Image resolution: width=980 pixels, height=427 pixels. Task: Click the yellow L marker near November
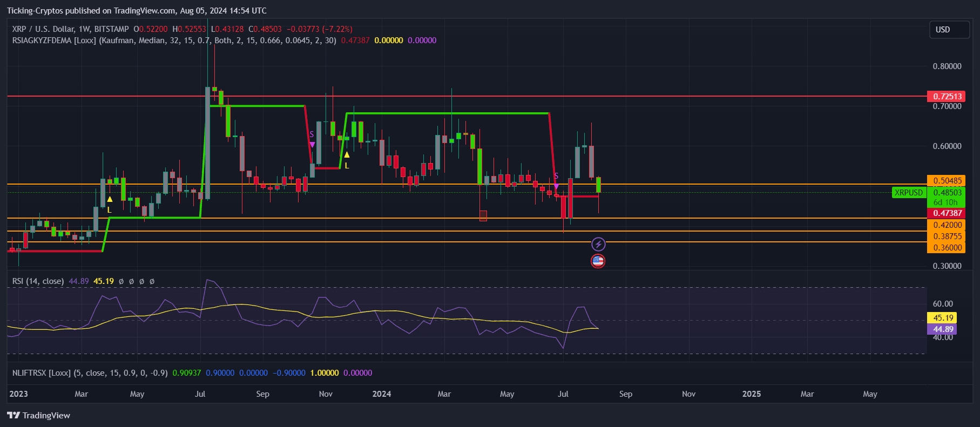click(x=347, y=160)
